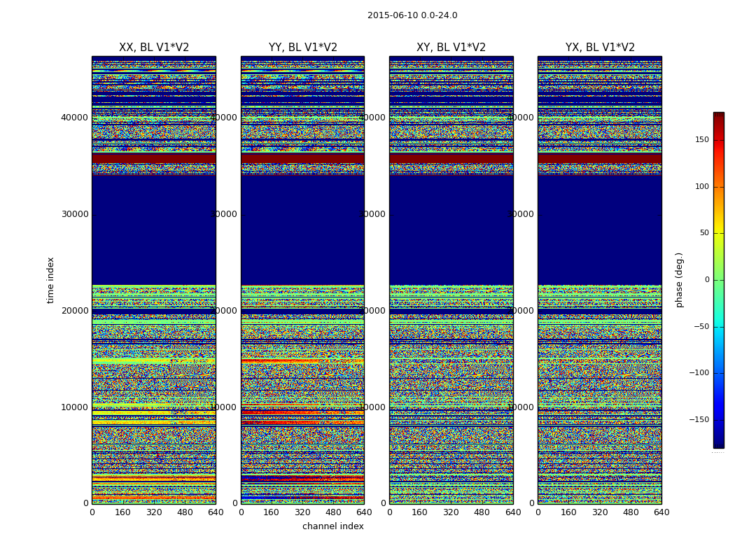Click the 320 channel tick under XX plot
The width and height of the screenshot is (735, 560).
point(154,512)
